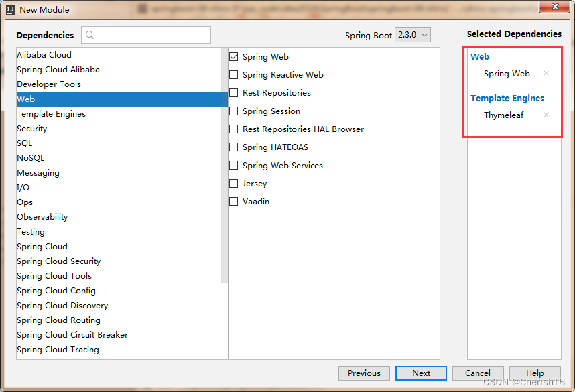Enable the Jersey dependency checkbox

[x=234, y=184]
